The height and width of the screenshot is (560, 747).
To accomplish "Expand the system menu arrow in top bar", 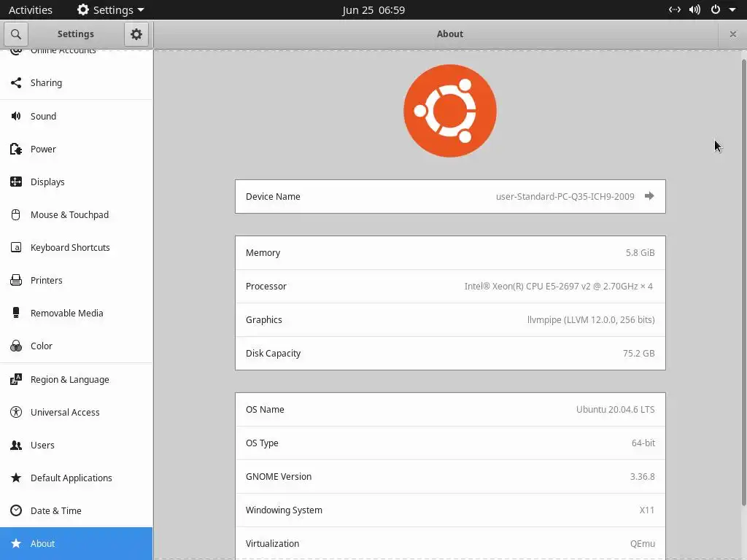I will [x=732, y=9].
